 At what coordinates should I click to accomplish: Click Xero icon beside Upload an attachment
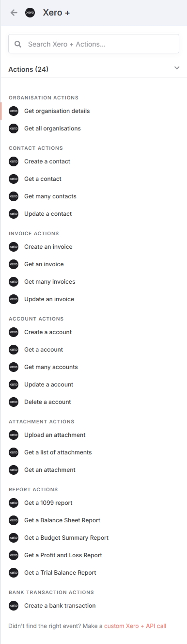[x=14, y=435]
